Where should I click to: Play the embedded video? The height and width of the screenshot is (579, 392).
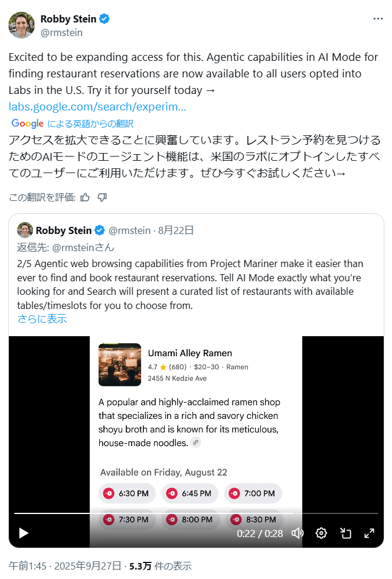(x=24, y=534)
